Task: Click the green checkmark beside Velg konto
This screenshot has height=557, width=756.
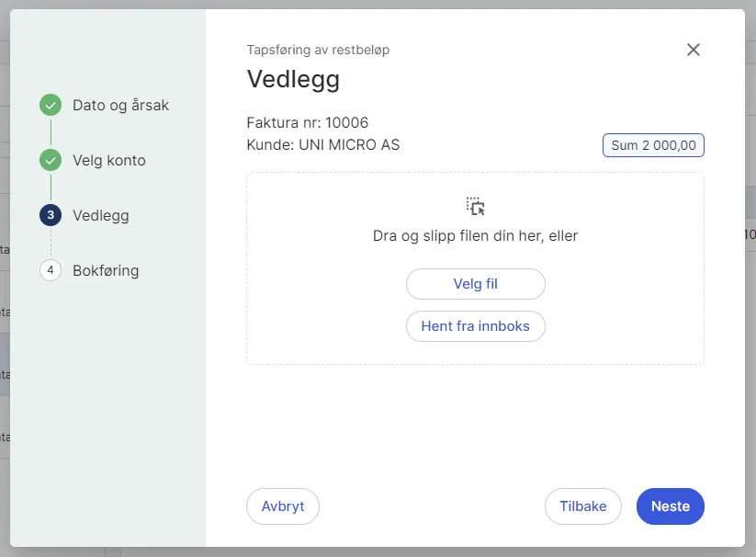Action: pos(51,160)
